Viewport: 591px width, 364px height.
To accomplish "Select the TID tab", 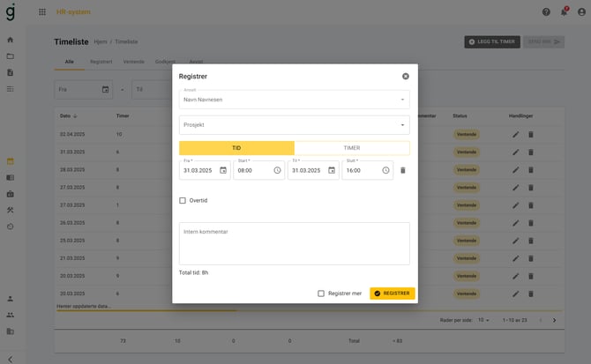I will pos(236,148).
